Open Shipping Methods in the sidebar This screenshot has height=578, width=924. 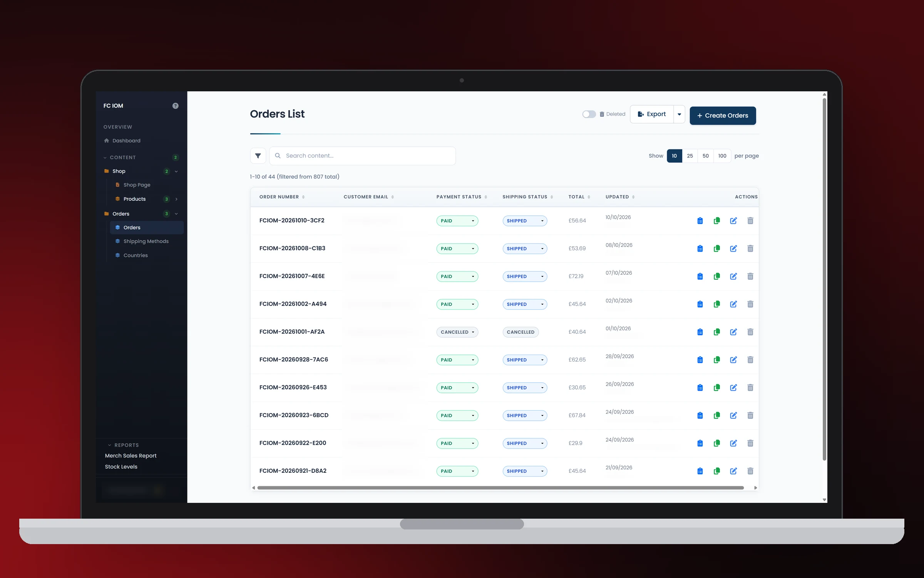coord(146,241)
